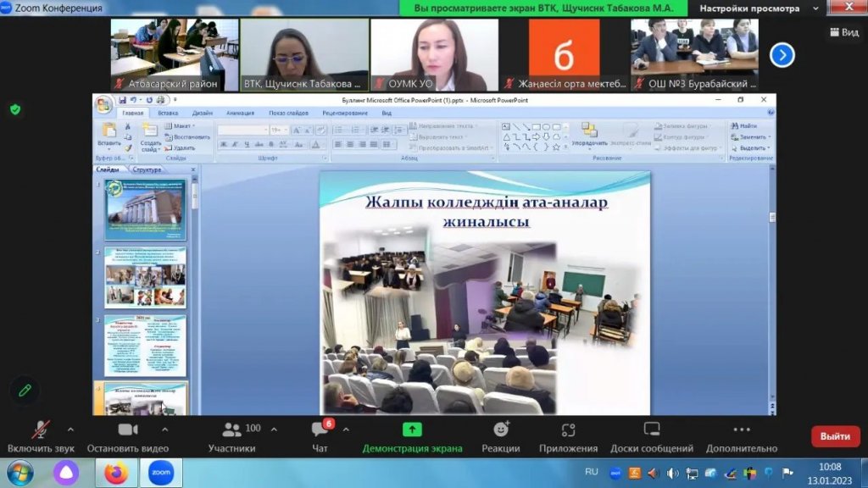Open the Макет layout dropdown
The image size is (868, 488).
pyautogui.click(x=180, y=126)
